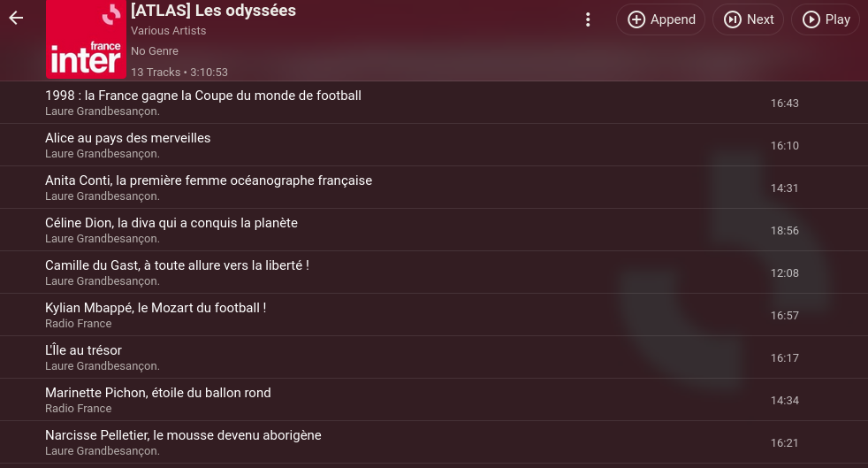
Task: Pick the Camille du Gast track
Action: (434, 272)
